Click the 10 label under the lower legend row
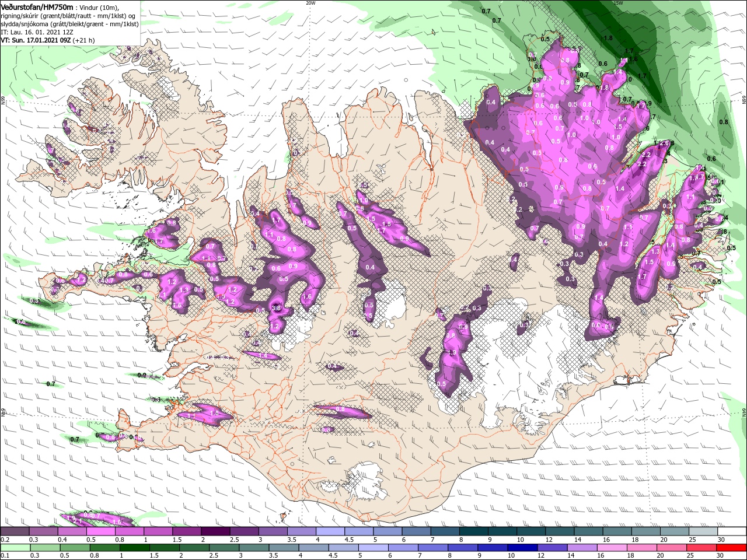Viewport: 747px width, 560px height. tap(511, 555)
